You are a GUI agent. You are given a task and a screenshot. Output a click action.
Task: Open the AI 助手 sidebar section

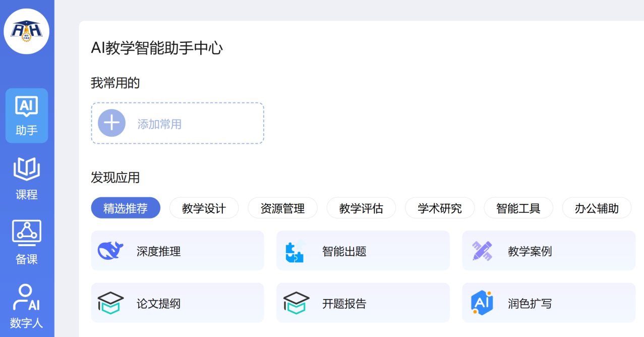click(x=27, y=116)
